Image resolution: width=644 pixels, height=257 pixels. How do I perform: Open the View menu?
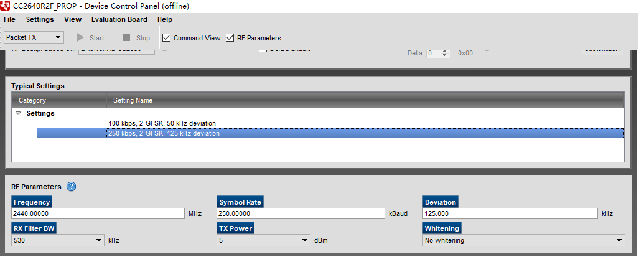[73, 19]
